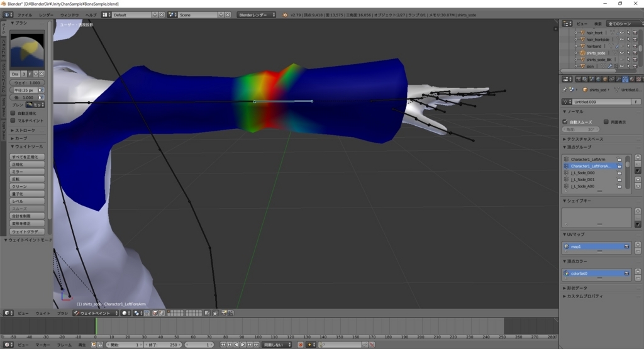Add a new screen layout next to Default
The height and width of the screenshot is (349, 644).
155,15
